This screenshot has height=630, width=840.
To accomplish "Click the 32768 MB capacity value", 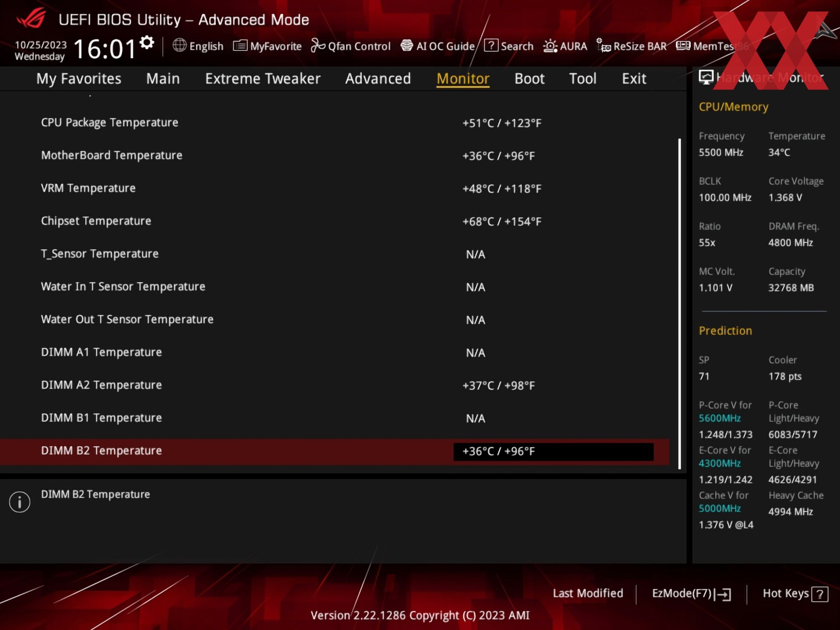I will [791, 288].
